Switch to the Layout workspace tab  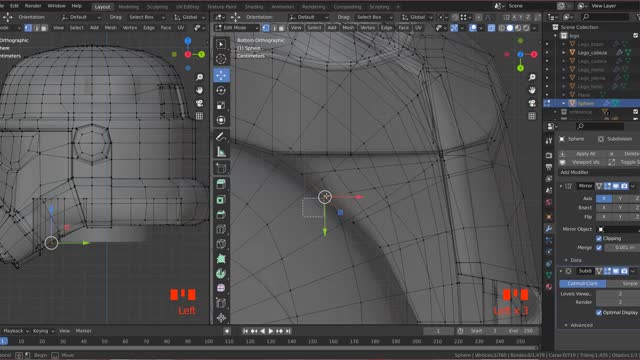(102, 7)
